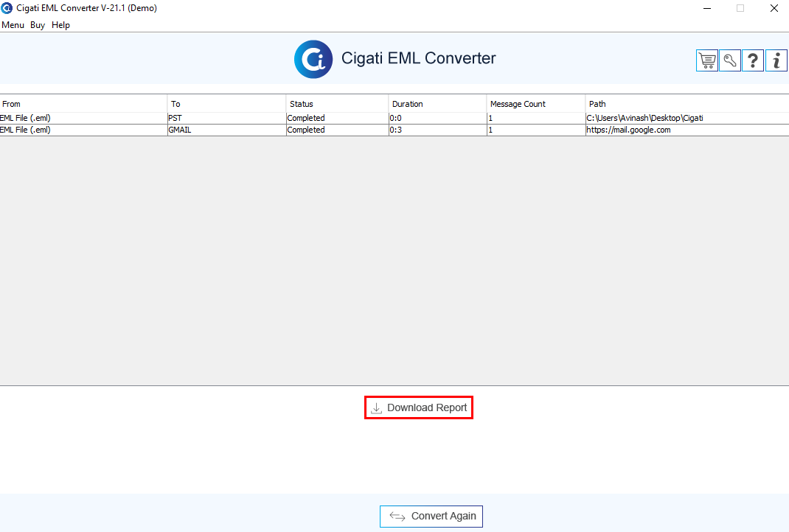Click Completed status in GMAIL row
This screenshot has width=789, height=532.
337,130
